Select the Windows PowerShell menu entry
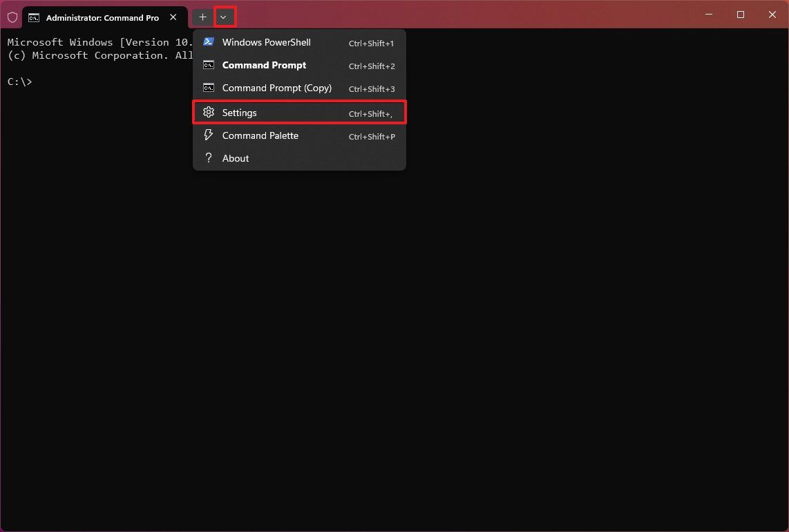This screenshot has width=789, height=532. tap(265, 42)
